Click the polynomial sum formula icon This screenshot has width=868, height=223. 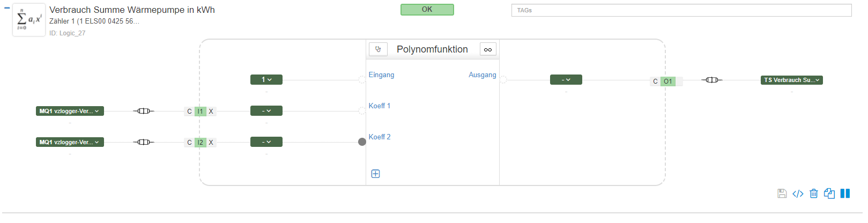pos(29,20)
